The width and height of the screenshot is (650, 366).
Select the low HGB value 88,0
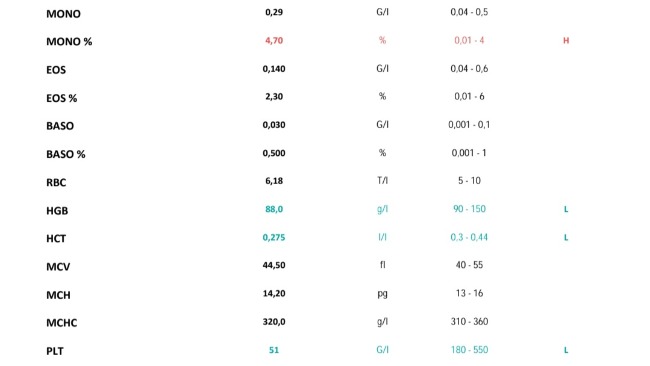pos(274,209)
